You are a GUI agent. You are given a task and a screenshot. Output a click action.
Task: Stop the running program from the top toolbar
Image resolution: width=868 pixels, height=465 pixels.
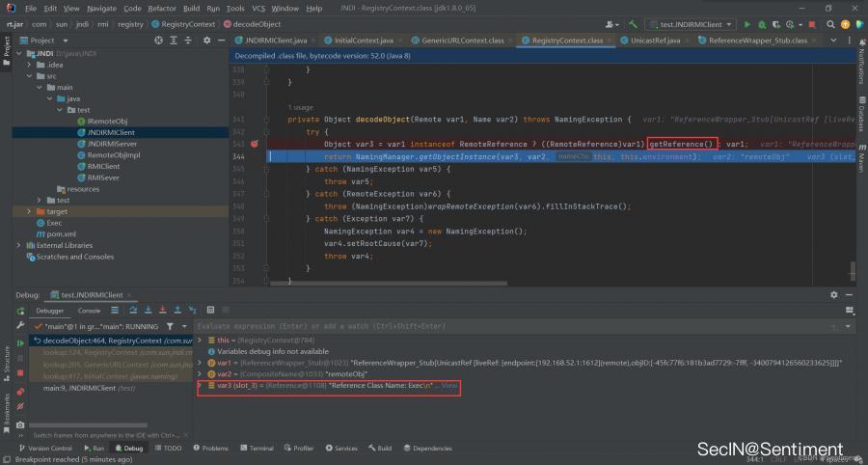pyautogui.click(x=814, y=24)
